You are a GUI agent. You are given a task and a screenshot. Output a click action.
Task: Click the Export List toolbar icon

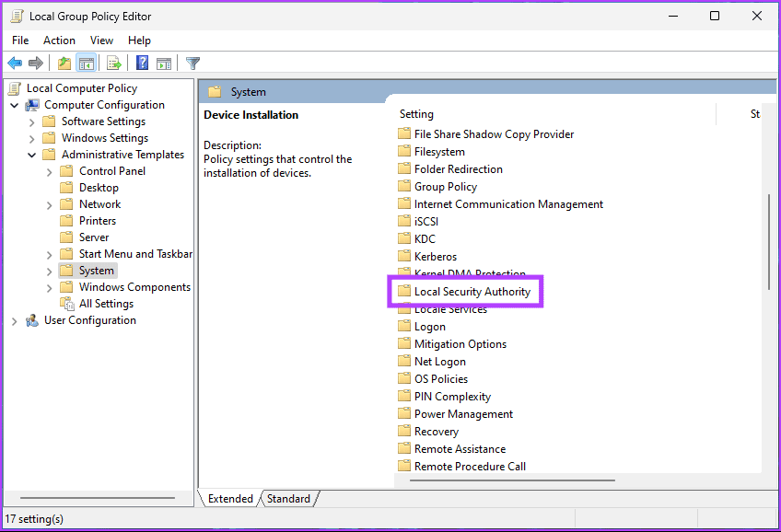(112, 63)
